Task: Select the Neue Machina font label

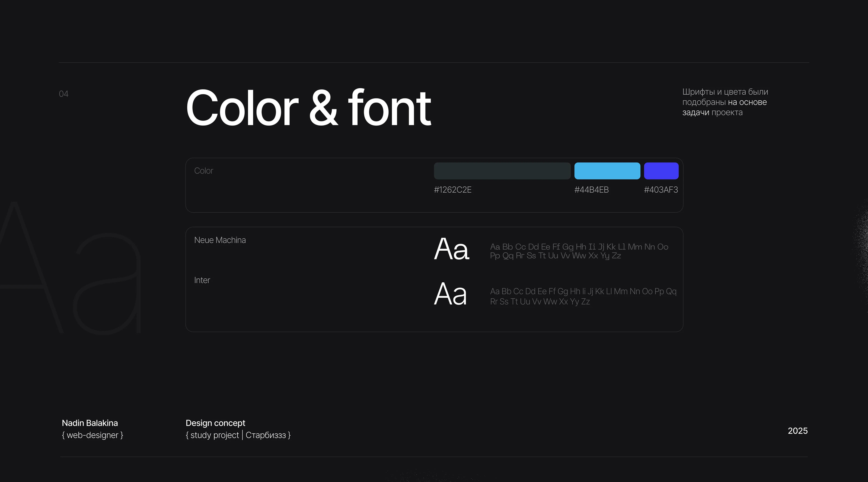Action: tap(220, 240)
